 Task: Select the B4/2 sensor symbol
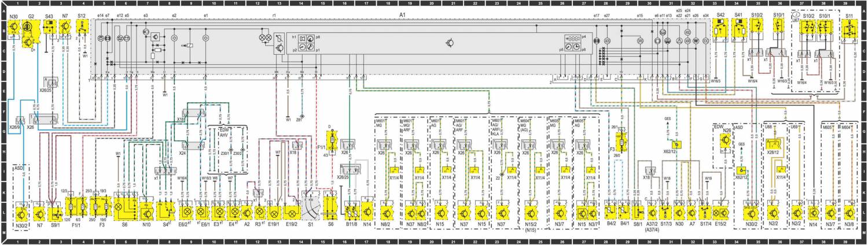tap(610, 211)
